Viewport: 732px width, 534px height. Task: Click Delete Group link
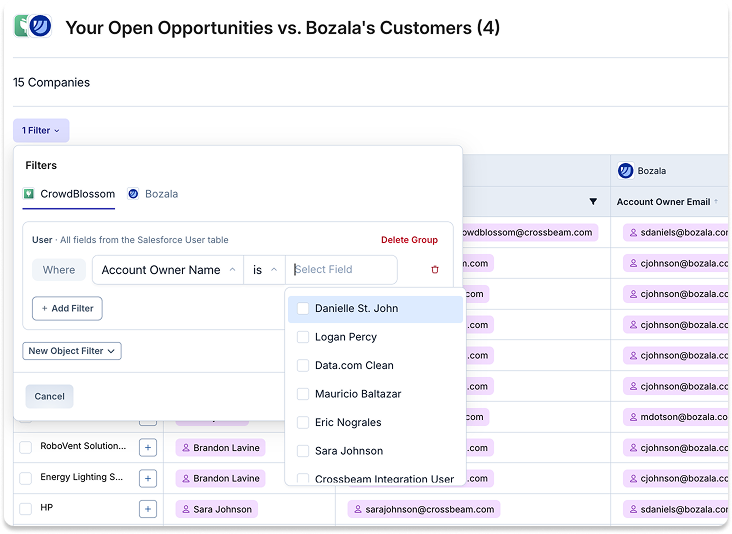[x=409, y=239]
